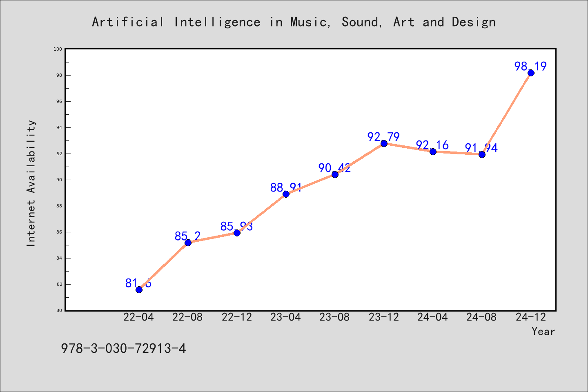This screenshot has width=588, height=392.
Task: Select the data point labeled 85.2
Action: point(188,243)
